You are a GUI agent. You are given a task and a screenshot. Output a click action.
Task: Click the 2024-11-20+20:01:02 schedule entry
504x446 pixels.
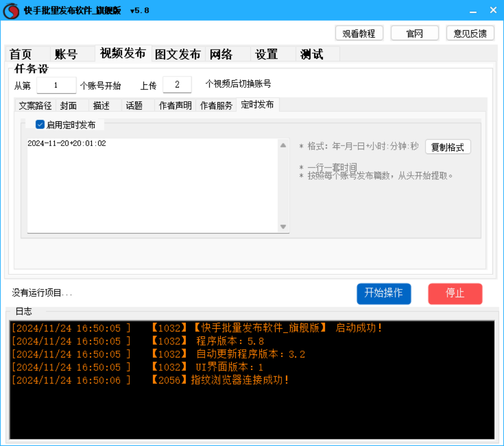[67, 143]
